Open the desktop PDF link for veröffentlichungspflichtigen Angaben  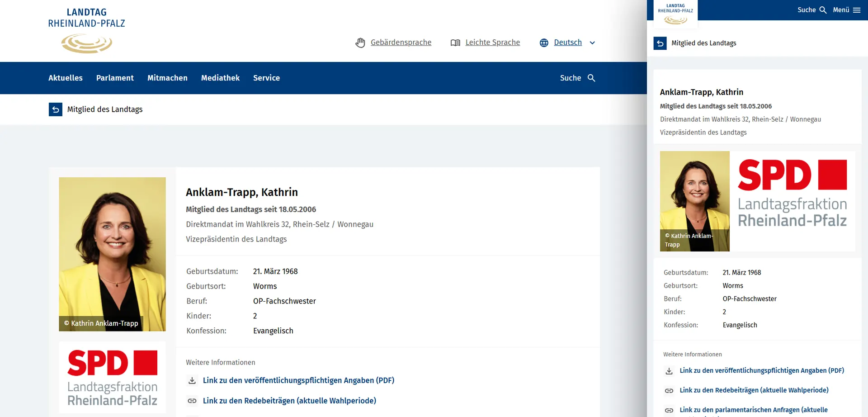pyautogui.click(x=298, y=380)
